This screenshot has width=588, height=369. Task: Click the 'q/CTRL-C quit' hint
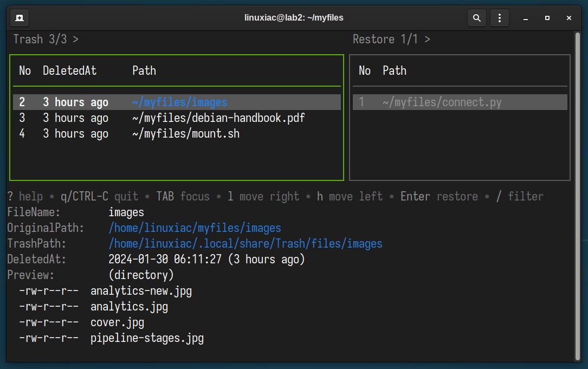(99, 196)
